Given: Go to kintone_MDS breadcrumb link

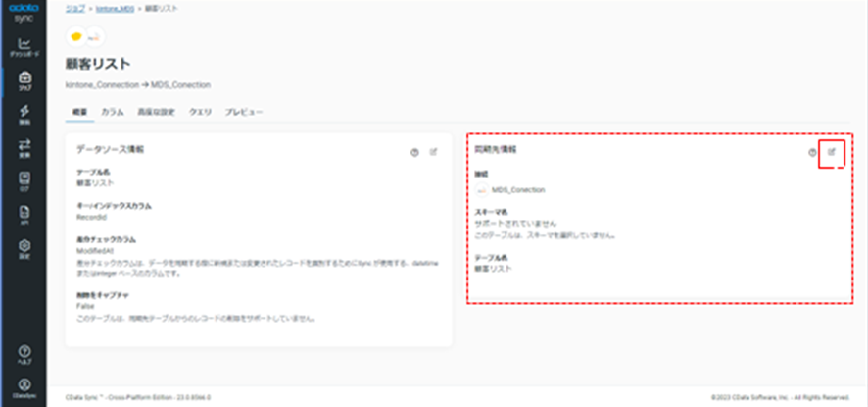Looking at the screenshot, I should (116, 9).
